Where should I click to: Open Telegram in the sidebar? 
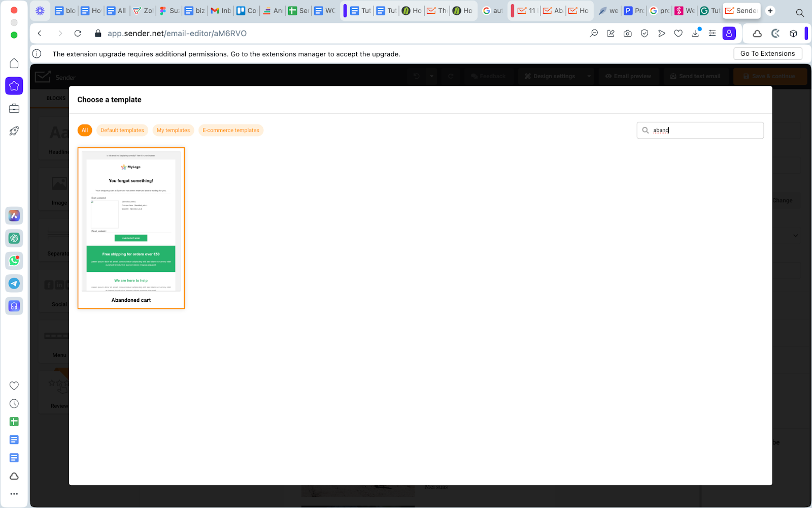point(14,283)
